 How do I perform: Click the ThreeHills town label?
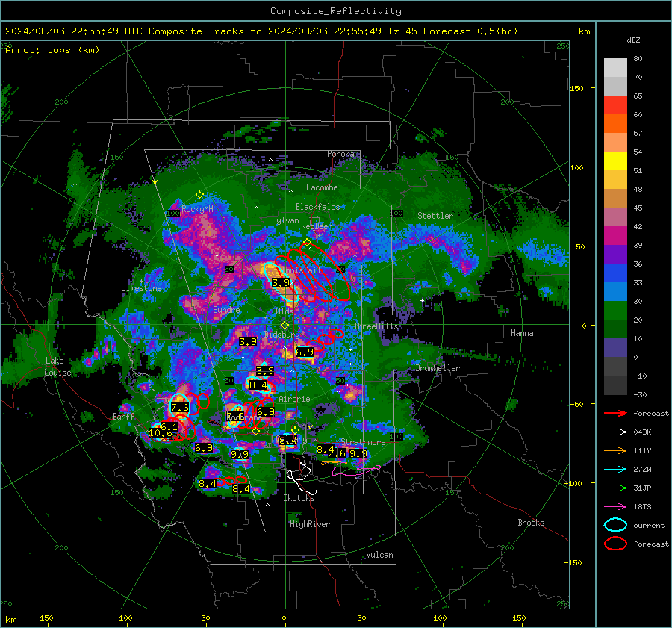click(376, 326)
